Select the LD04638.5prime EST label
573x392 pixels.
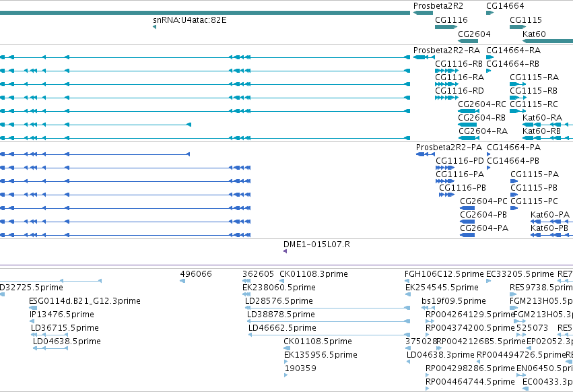pyautogui.click(x=67, y=341)
